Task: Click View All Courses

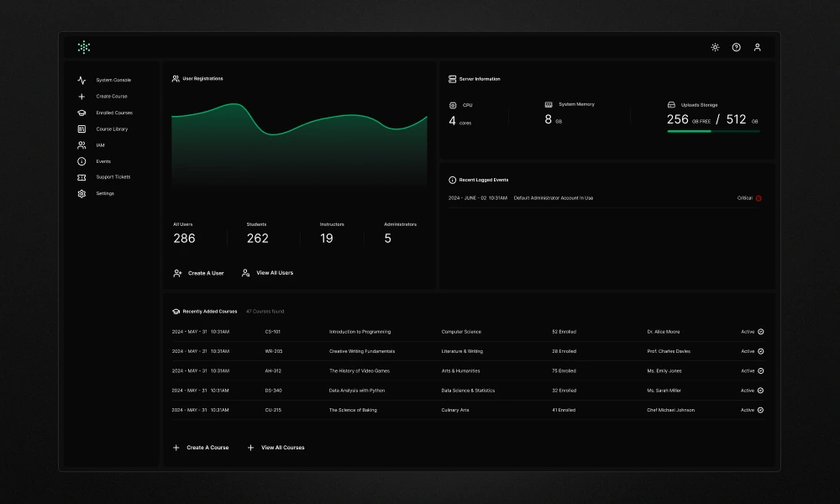Action: pyautogui.click(x=276, y=447)
